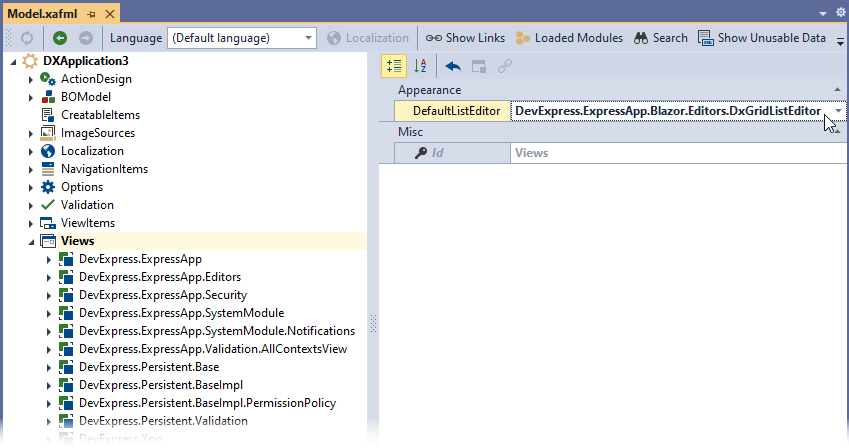Collapse the DXApplication3 root node
The image size is (849, 448).
13,61
